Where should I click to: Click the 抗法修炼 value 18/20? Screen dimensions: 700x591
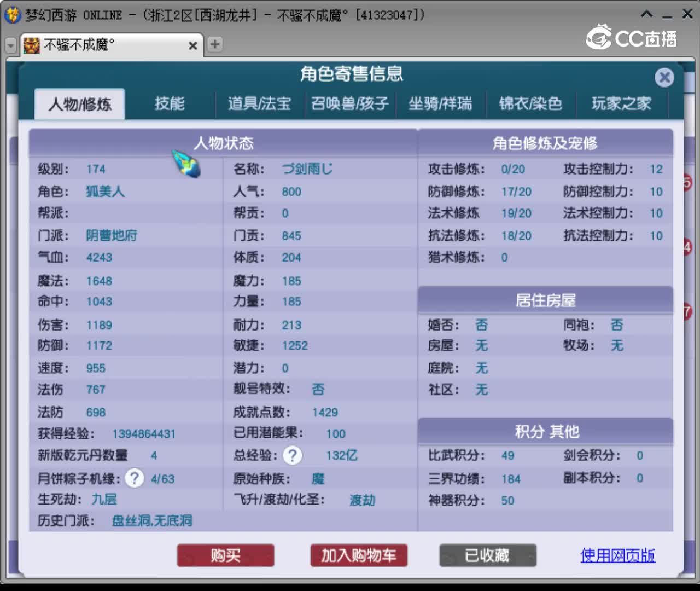point(516,236)
